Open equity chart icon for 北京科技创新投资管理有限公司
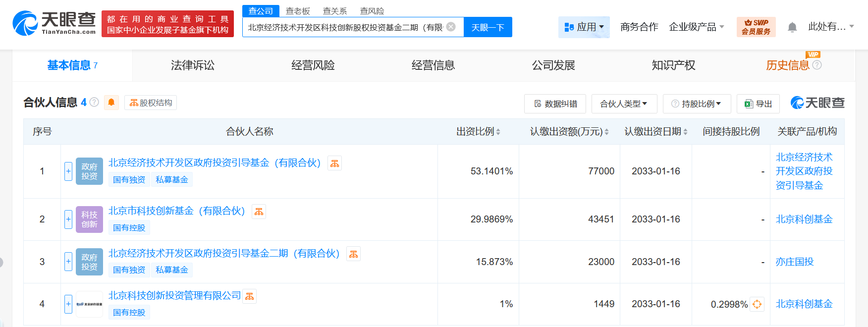Image resolution: width=868 pixels, height=327 pixels. (x=250, y=296)
